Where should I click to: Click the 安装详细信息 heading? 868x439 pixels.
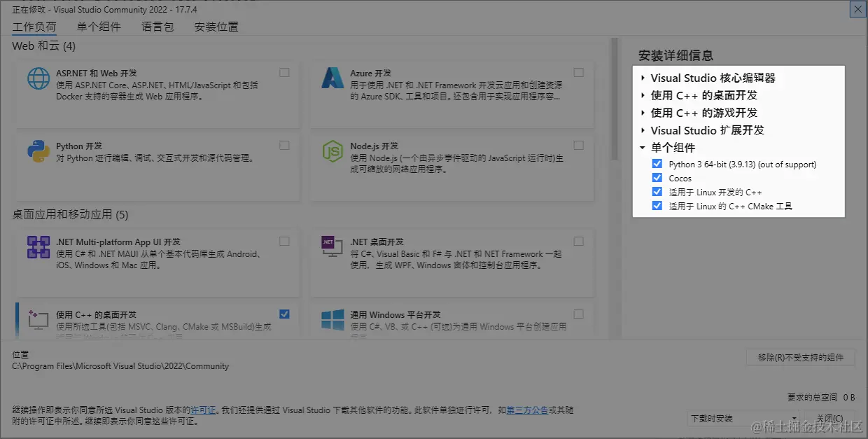click(675, 55)
